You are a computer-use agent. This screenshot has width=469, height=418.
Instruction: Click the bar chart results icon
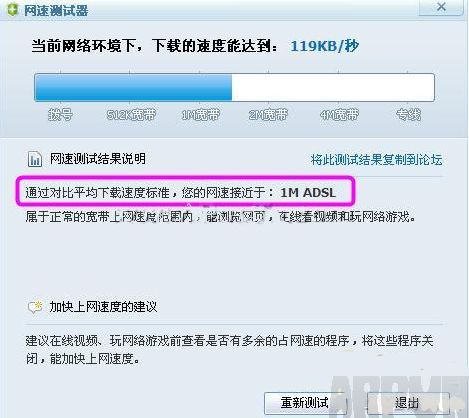point(35,159)
